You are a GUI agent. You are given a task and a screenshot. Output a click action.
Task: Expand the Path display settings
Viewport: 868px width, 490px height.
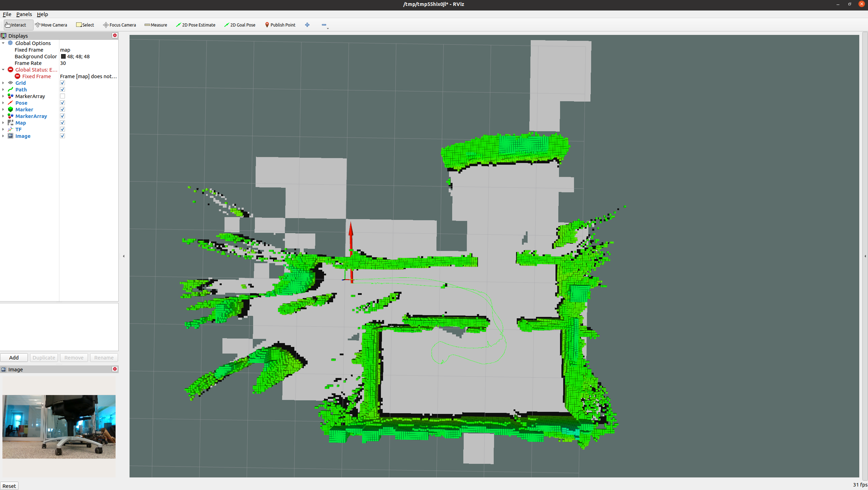click(x=3, y=89)
